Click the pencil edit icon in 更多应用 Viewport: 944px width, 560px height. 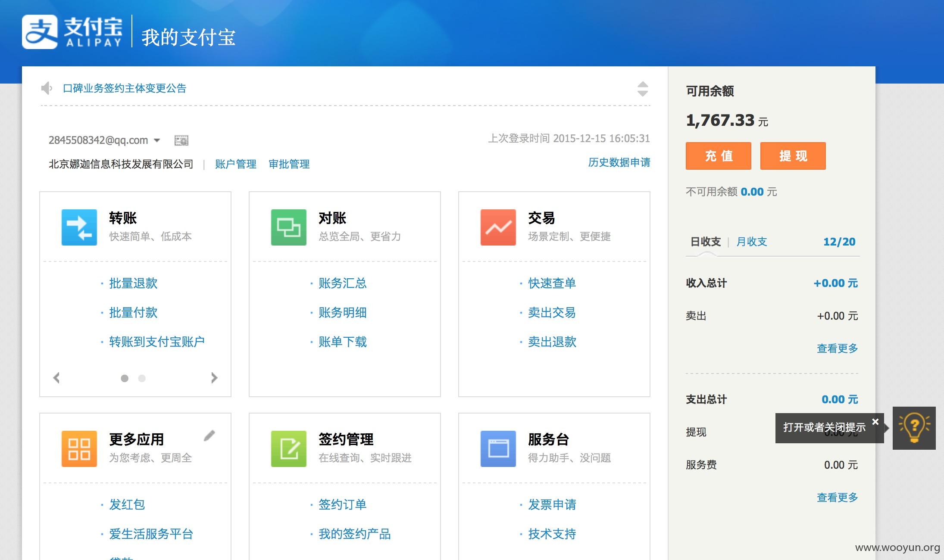coord(209,436)
